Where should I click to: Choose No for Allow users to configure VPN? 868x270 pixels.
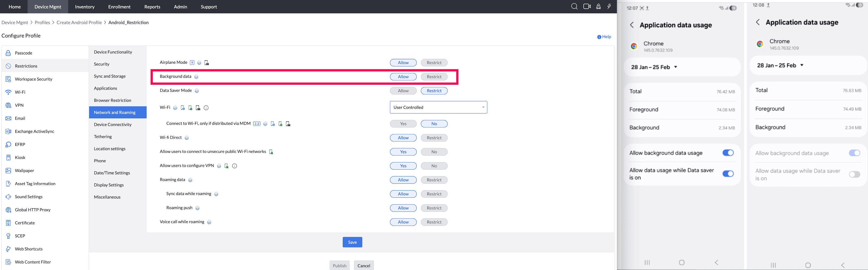pyautogui.click(x=434, y=166)
